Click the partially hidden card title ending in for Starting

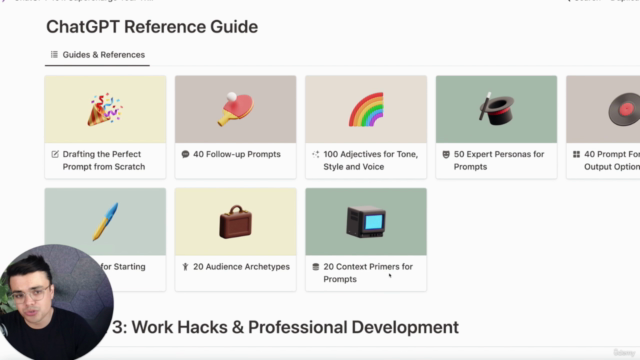pos(123,267)
